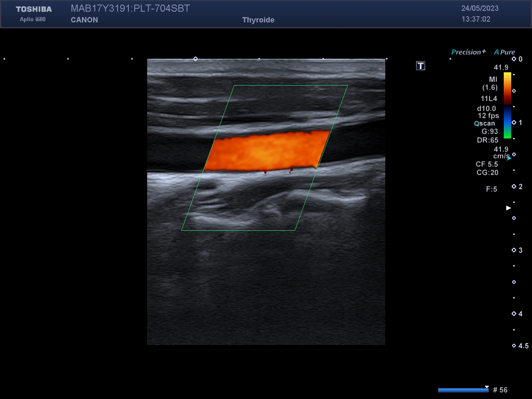This screenshot has height=399, width=532.
Task: Click the frame counter # 56
Action: coord(500,390)
